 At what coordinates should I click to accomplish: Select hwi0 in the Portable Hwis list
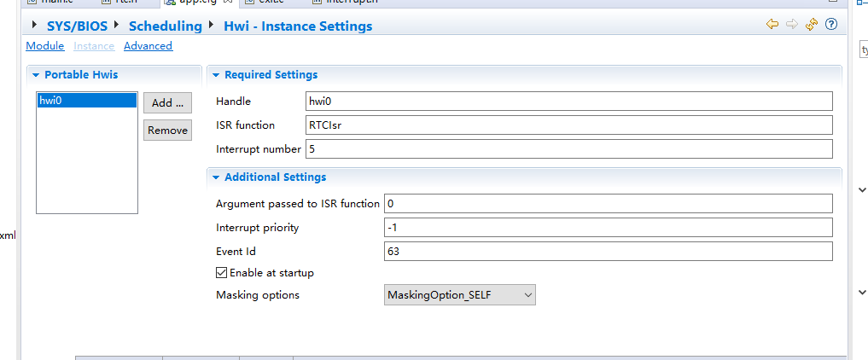85,101
